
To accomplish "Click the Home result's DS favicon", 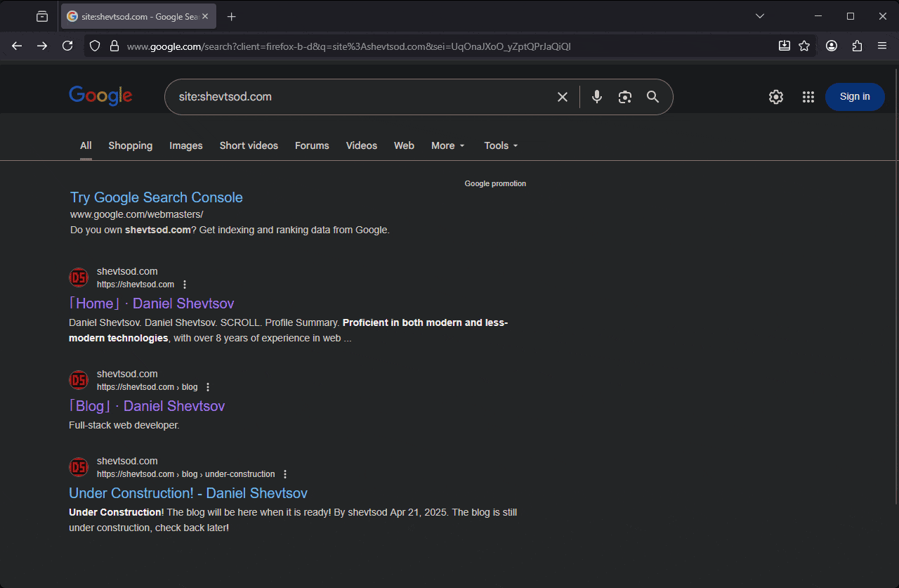I will pyautogui.click(x=79, y=277).
